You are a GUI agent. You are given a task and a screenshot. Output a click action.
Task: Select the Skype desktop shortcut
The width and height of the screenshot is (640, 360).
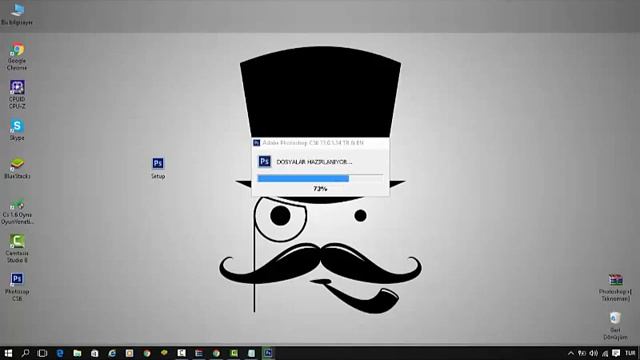(x=17, y=130)
